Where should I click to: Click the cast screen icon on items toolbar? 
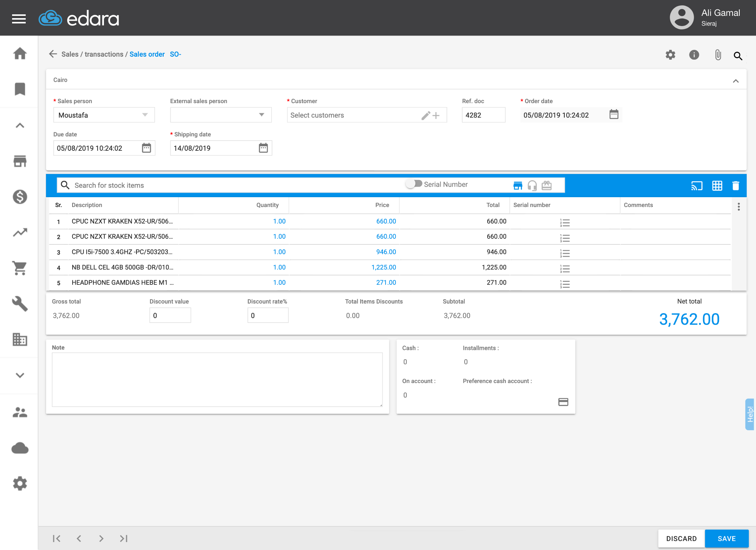tap(697, 185)
